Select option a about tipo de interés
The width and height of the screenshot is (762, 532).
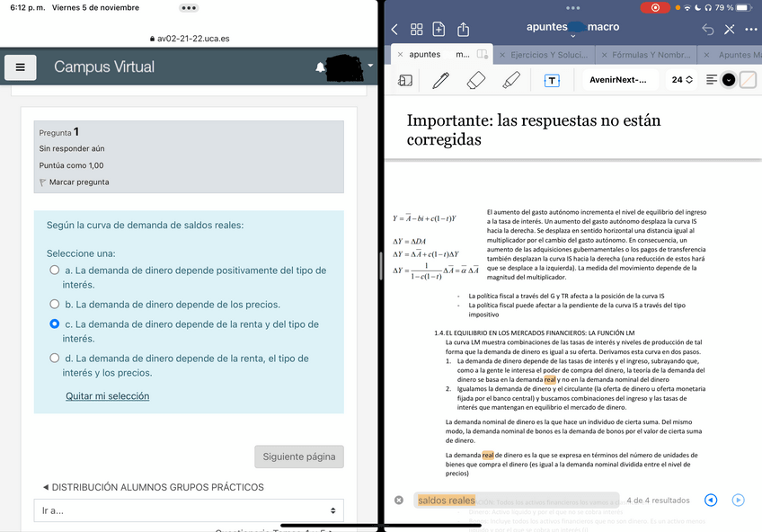pos(55,270)
